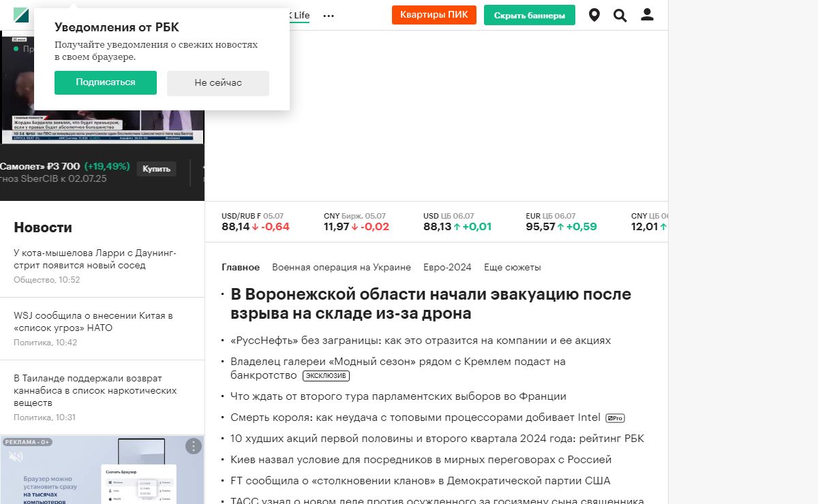The width and height of the screenshot is (818, 504).
Task: Open the USD ЦБ 88,13 quote
Action: (457, 222)
